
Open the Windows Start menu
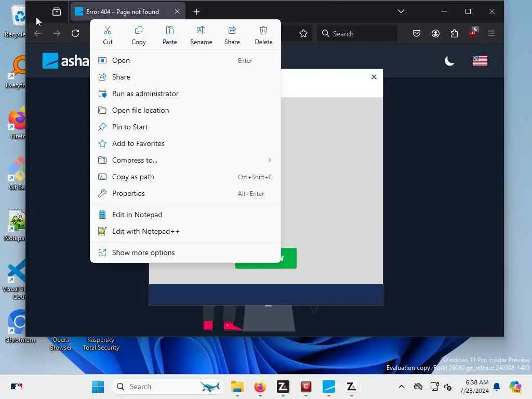(x=98, y=387)
